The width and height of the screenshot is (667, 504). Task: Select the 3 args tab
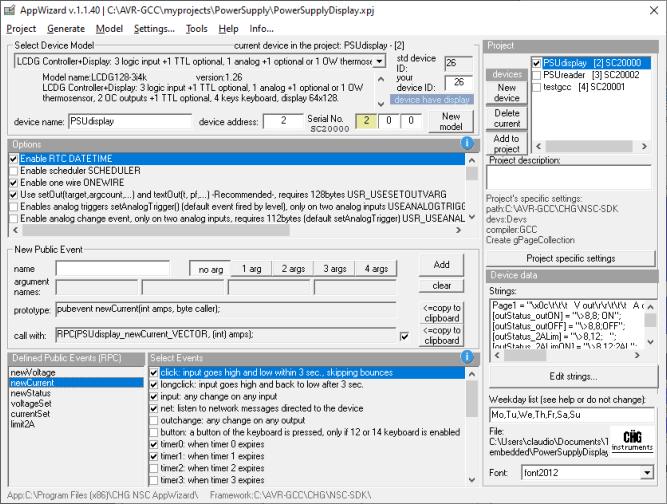tap(335, 269)
